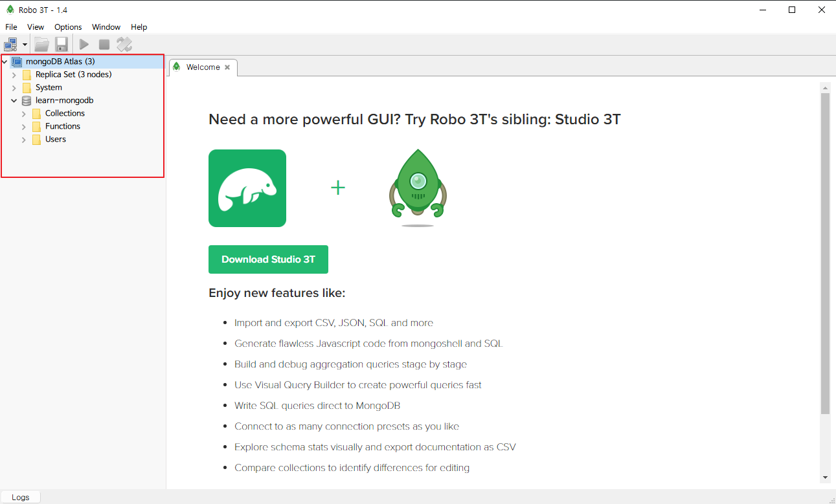The height and width of the screenshot is (504, 836).
Task: Expand the Users folder
Action: click(24, 139)
